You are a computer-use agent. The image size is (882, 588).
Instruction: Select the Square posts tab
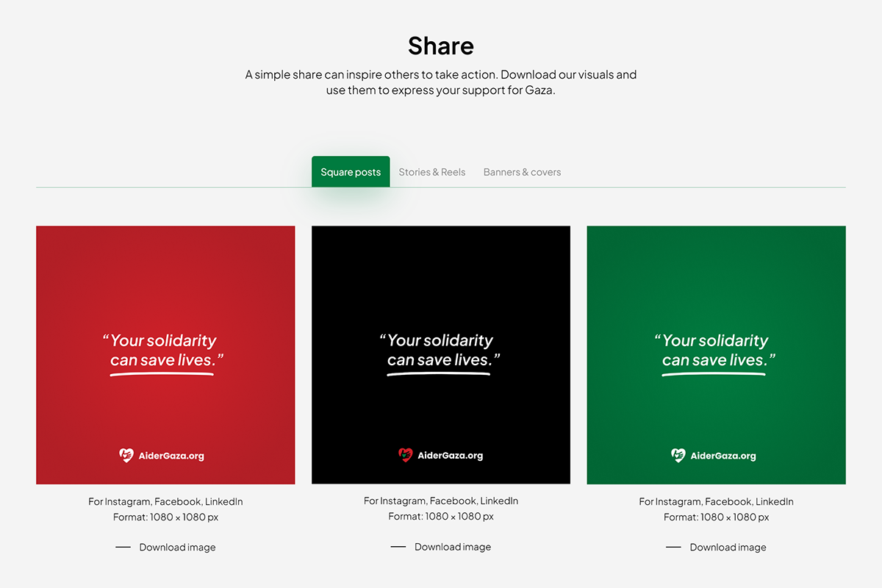[x=351, y=172]
